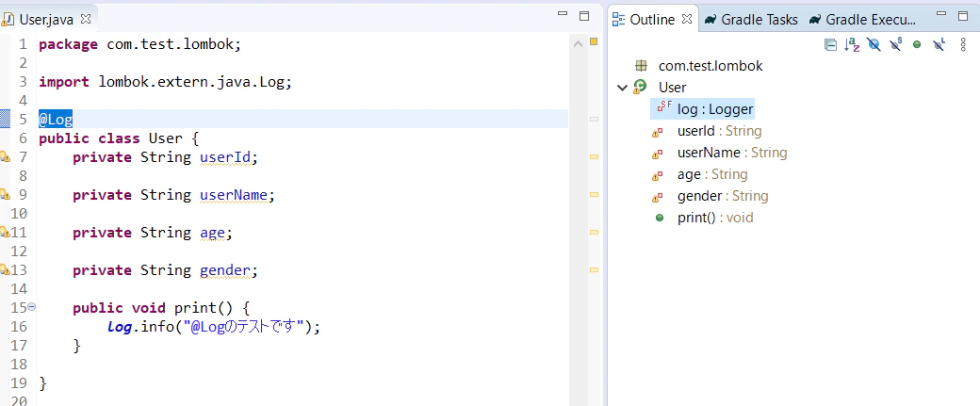Click overview ruler marker for age warning
Screen dimensions: 980x406
595,232
